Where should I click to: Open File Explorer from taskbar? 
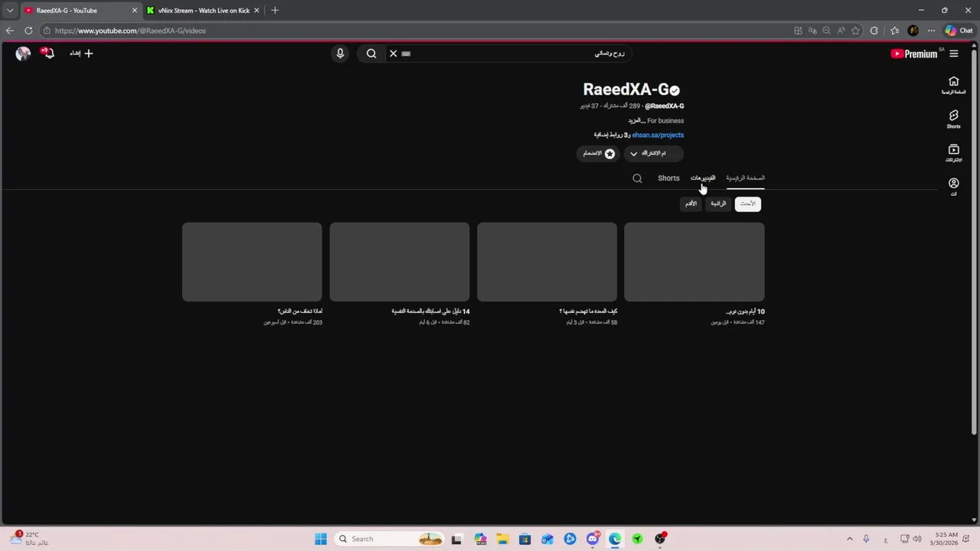[x=502, y=539]
